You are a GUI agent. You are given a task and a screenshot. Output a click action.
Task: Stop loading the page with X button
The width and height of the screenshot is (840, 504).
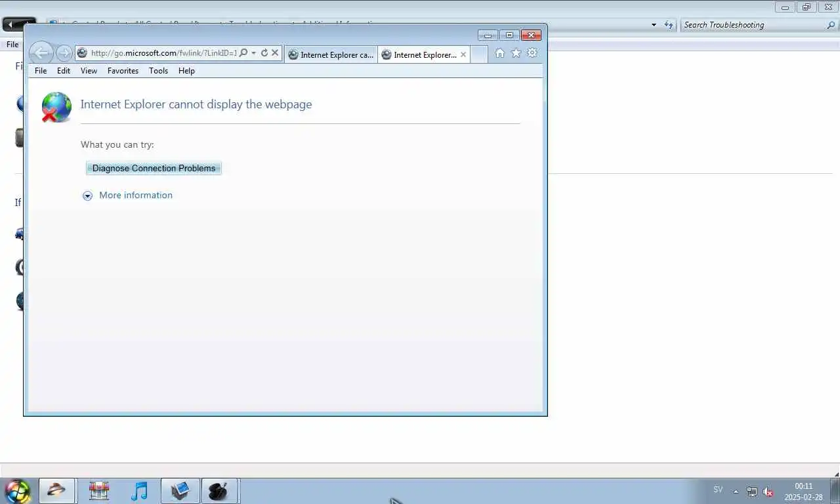click(275, 53)
